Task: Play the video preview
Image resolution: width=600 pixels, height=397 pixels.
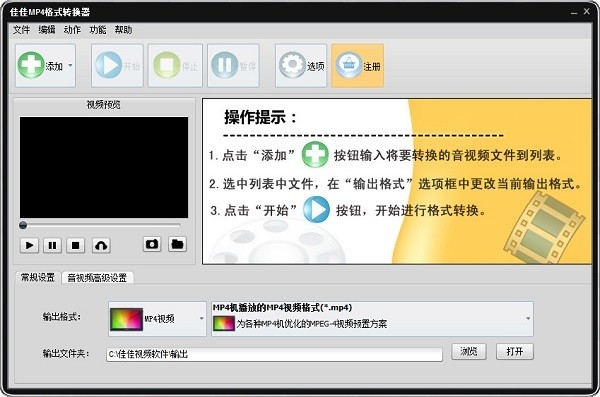Action: 29,245
